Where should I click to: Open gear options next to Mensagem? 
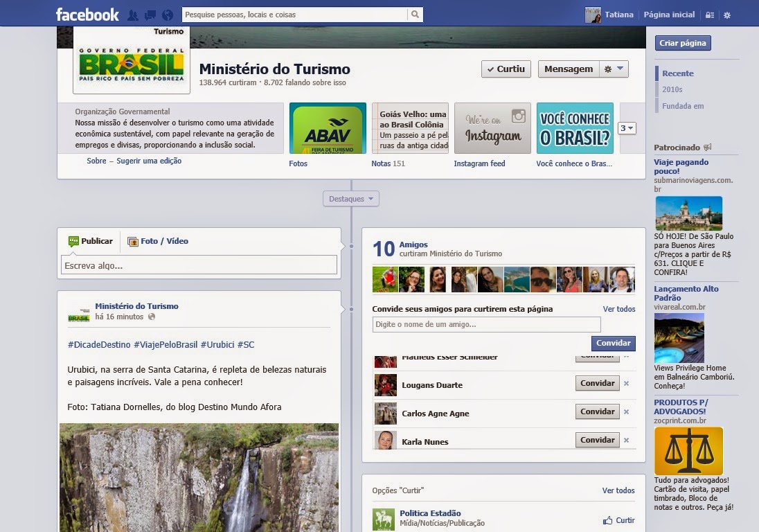pos(614,69)
